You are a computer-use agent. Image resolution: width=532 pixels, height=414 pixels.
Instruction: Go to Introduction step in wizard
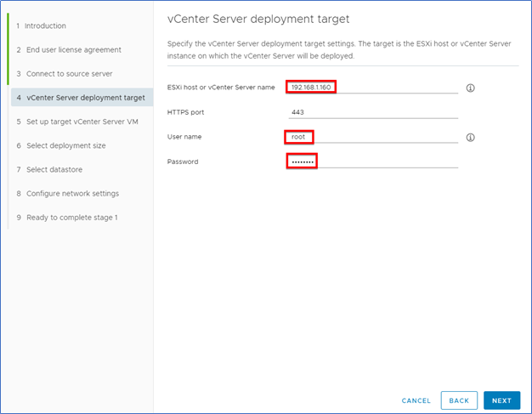(42, 26)
